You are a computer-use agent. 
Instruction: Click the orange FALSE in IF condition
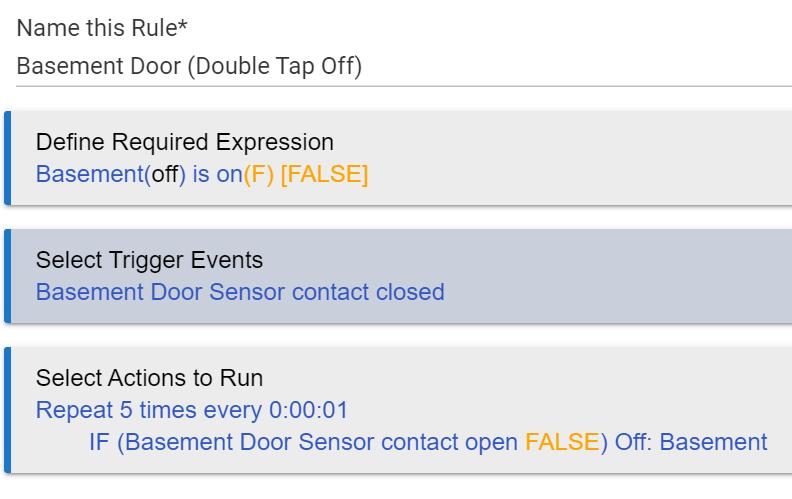click(562, 442)
